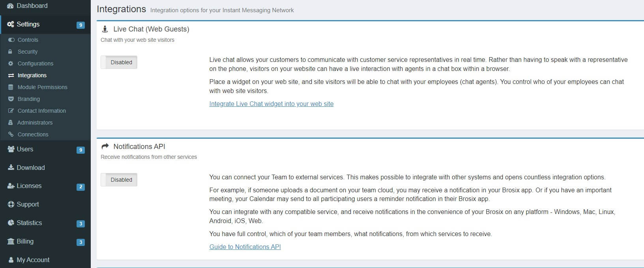
Task: Click the Support lifebuoy icon
Action: click(11, 205)
